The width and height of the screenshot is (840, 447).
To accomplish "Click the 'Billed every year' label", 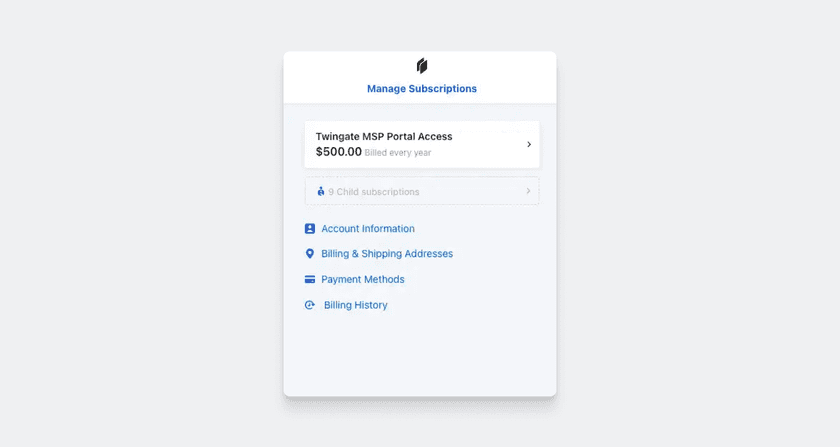I will pyautogui.click(x=398, y=153).
